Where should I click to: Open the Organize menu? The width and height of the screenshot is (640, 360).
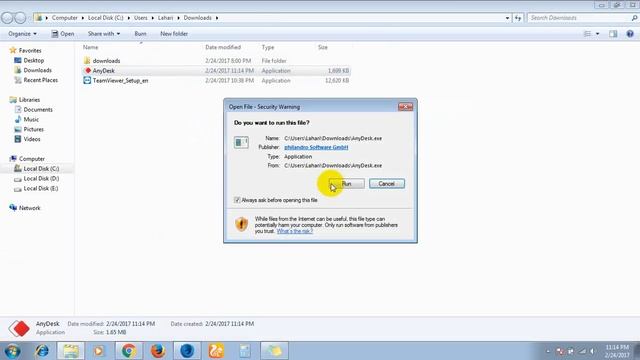pyautogui.click(x=22, y=34)
